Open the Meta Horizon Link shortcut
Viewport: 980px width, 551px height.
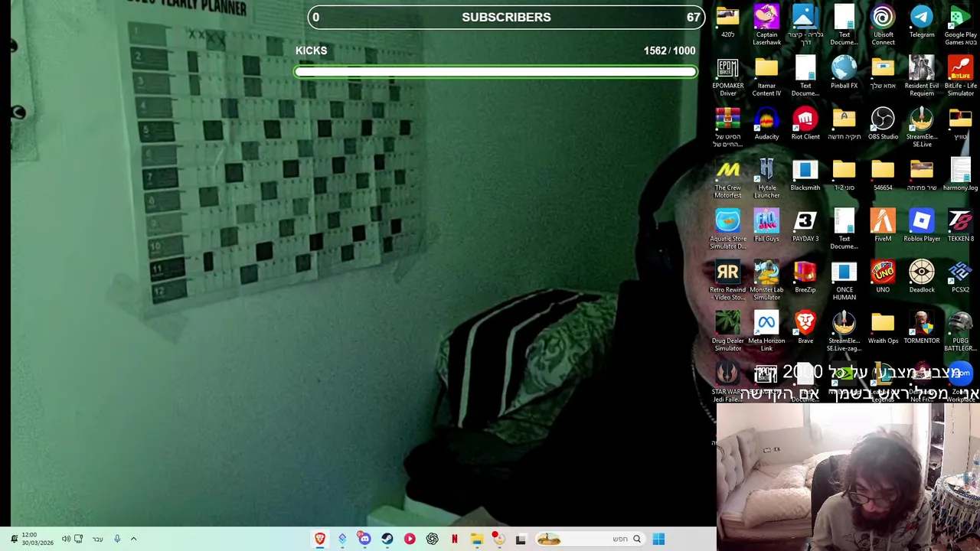point(766,331)
